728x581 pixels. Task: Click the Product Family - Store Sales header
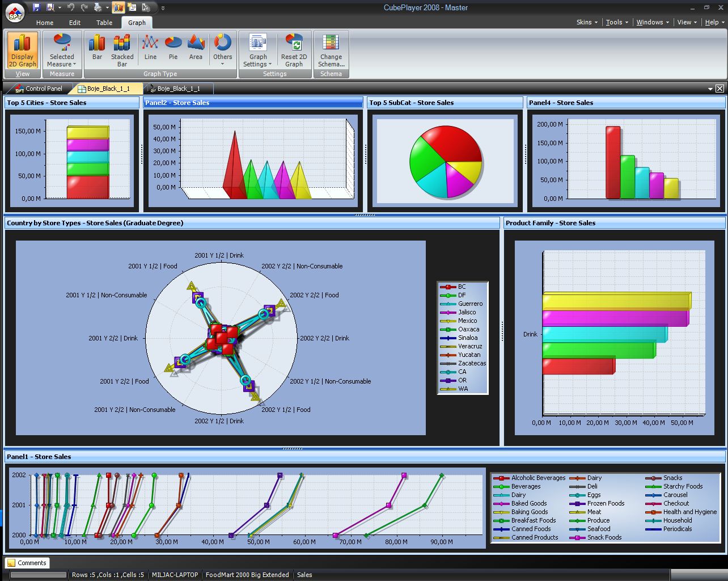click(x=615, y=223)
